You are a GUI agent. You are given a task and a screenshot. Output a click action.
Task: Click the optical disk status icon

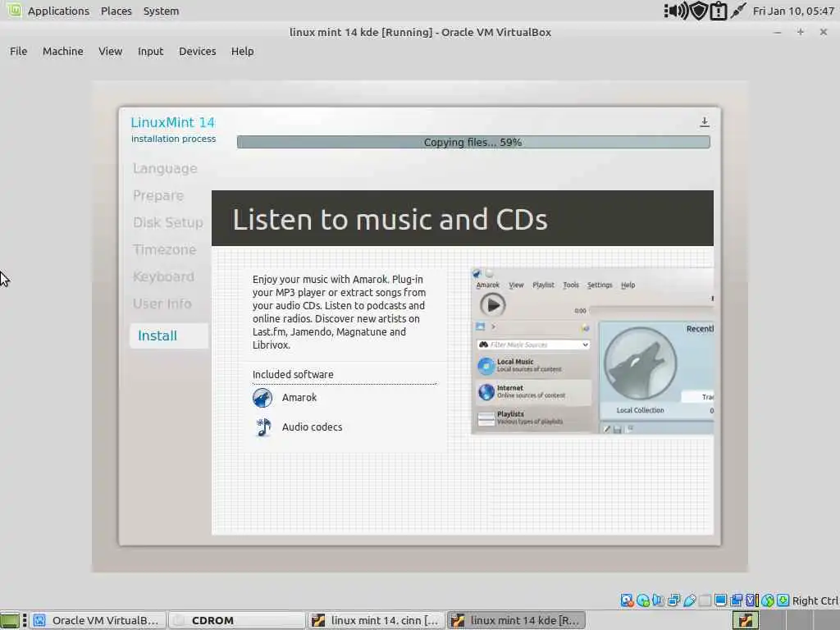(x=643, y=600)
